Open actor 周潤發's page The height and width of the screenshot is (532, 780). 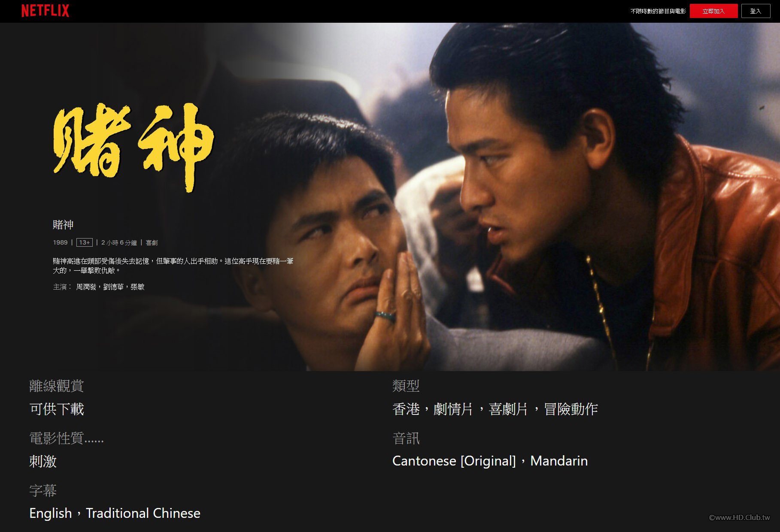[86, 287]
